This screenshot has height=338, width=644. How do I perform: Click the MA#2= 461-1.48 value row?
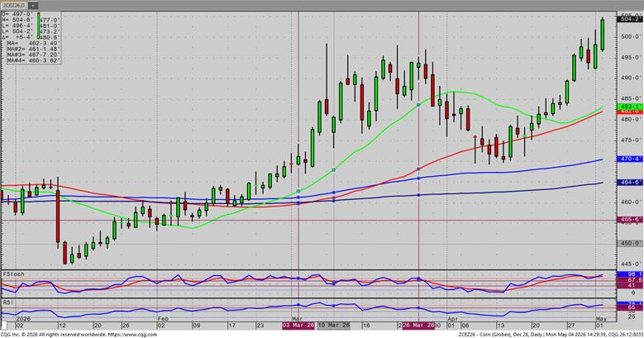point(33,49)
